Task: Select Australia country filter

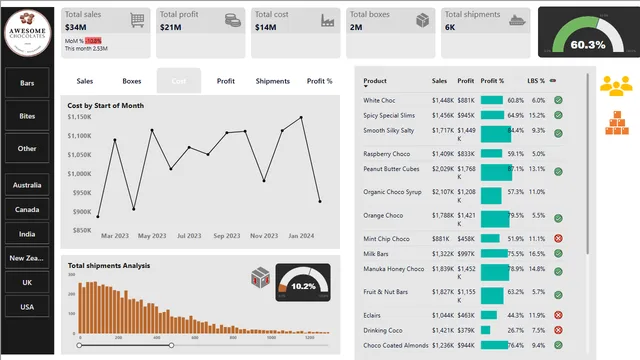Action: click(x=27, y=185)
